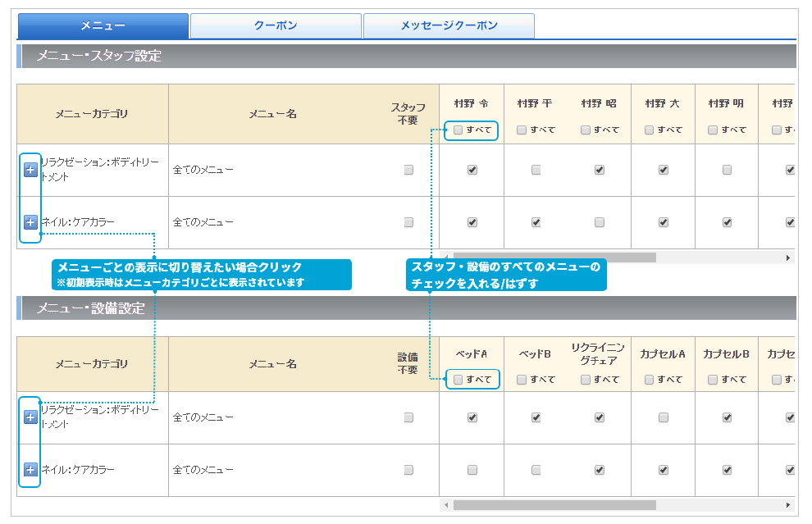Uncheck ベッドB for the リラクゼーション row
812x524 pixels.
tap(536, 417)
